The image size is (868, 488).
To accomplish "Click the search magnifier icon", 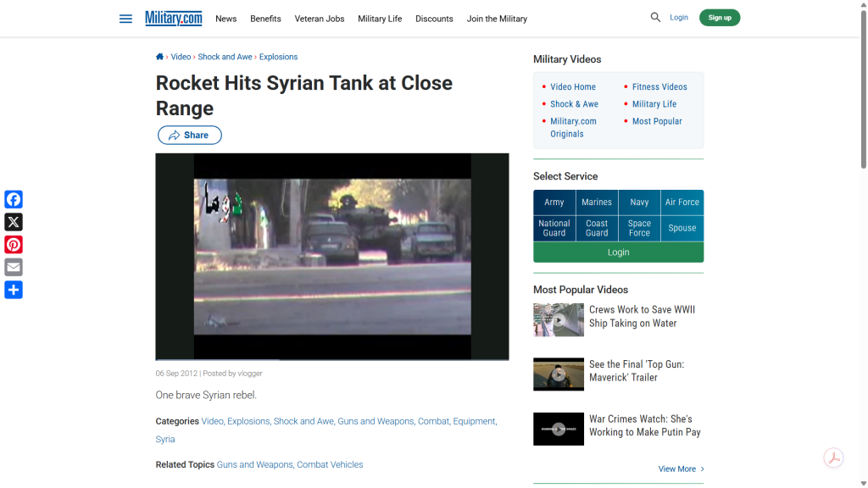I will point(655,17).
